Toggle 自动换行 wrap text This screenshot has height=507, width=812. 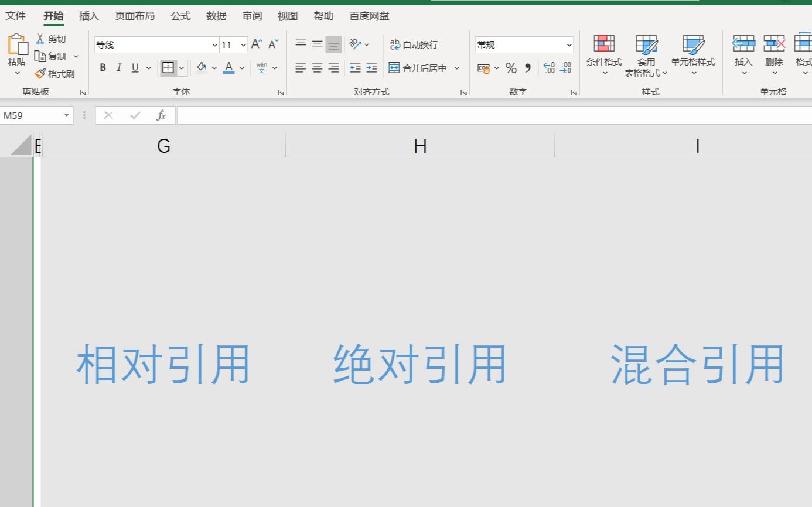click(x=414, y=44)
